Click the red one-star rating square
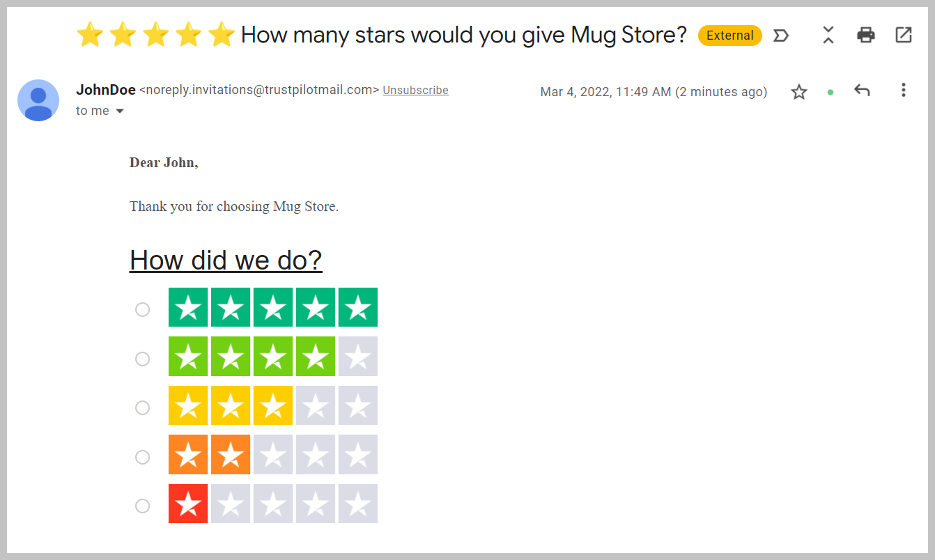 (188, 504)
